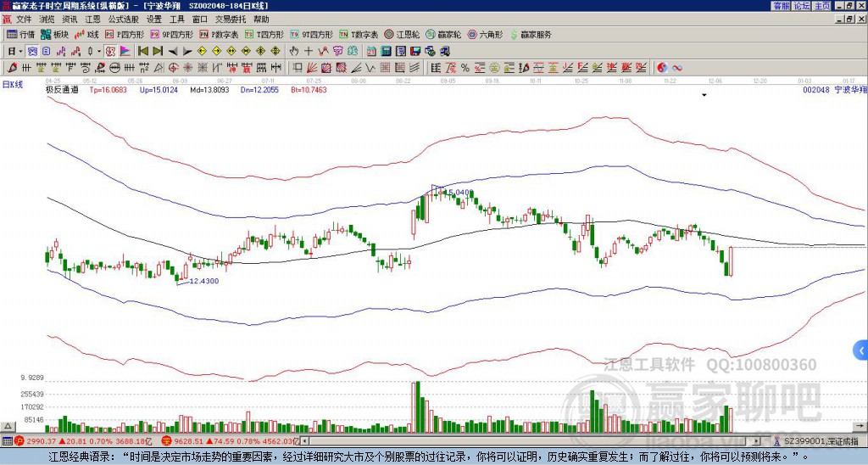Image resolution: width=868 pixels, height=465 pixels.
Task: Open the P数字表 number table
Action: (219, 34)
